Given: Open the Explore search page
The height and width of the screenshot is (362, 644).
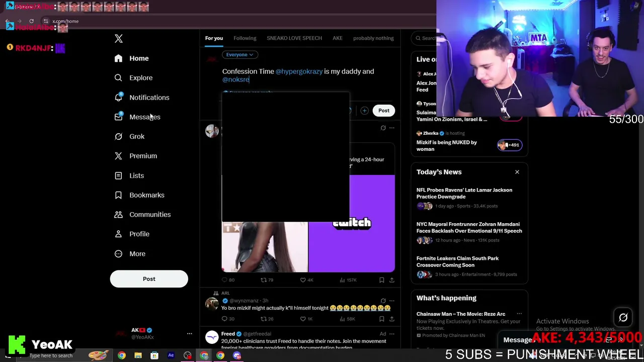Looking at the screenshot, I should pos(133,78).
